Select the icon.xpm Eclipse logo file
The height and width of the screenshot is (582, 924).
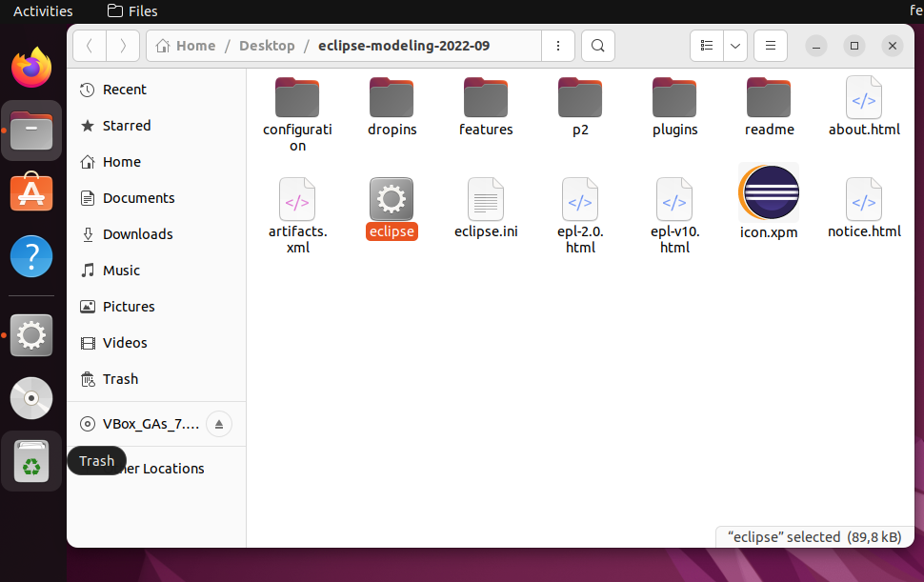click(x=768, y=193)
